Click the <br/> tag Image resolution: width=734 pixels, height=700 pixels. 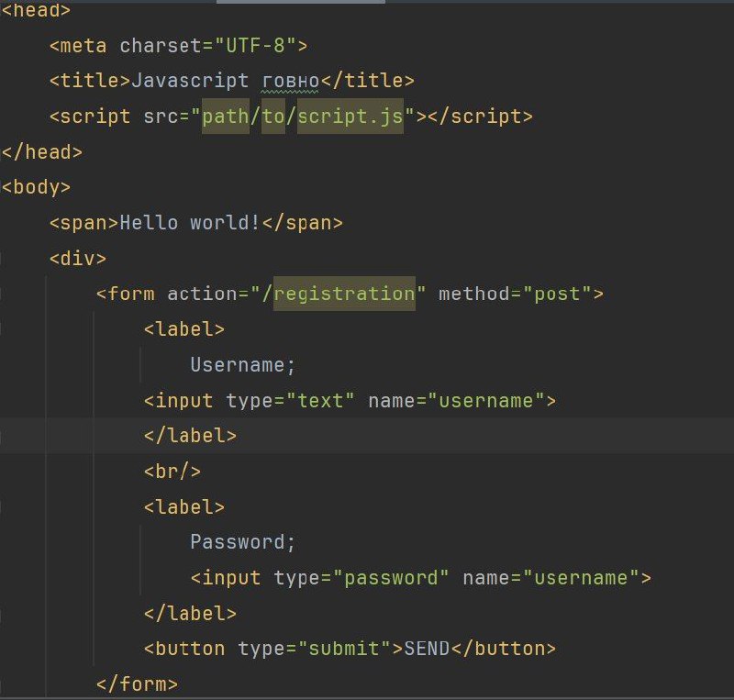[172, 472]
